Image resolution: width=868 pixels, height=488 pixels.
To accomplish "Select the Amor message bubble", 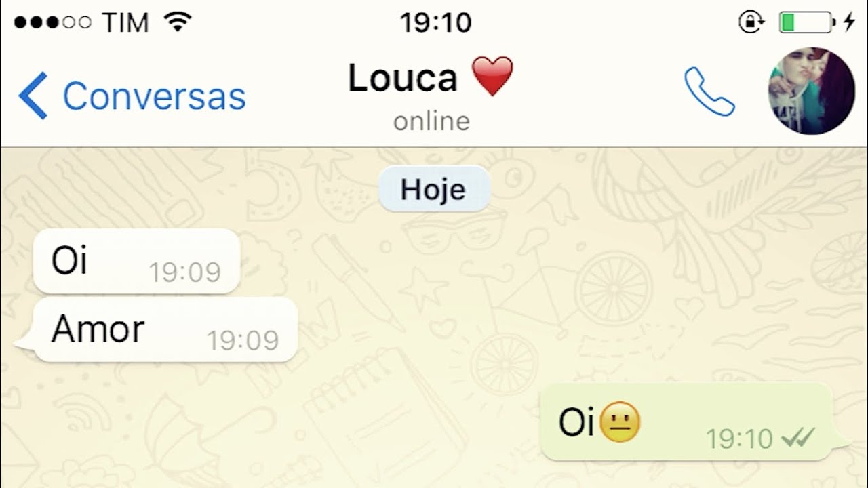I will click(157, 329).
